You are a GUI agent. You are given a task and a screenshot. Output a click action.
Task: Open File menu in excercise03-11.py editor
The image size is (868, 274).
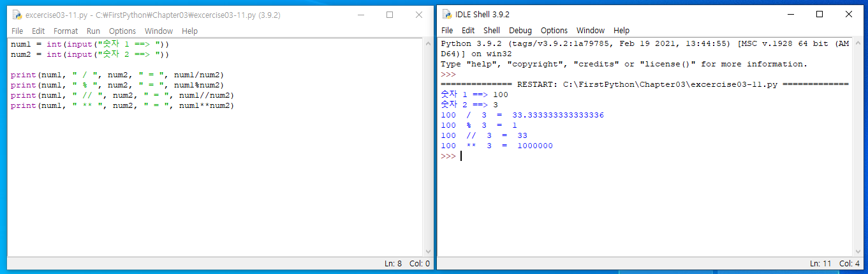point(17,31)
